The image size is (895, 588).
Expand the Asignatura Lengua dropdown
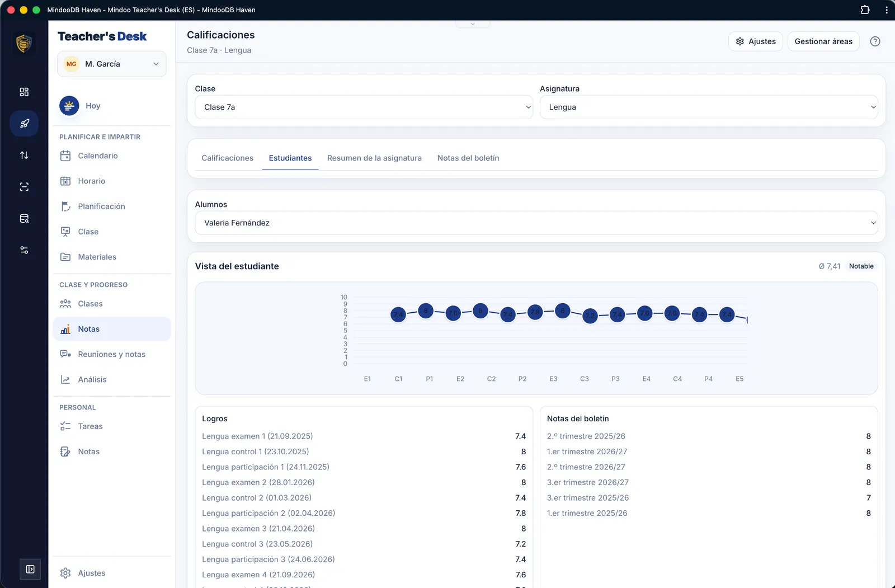click(709, 107)
